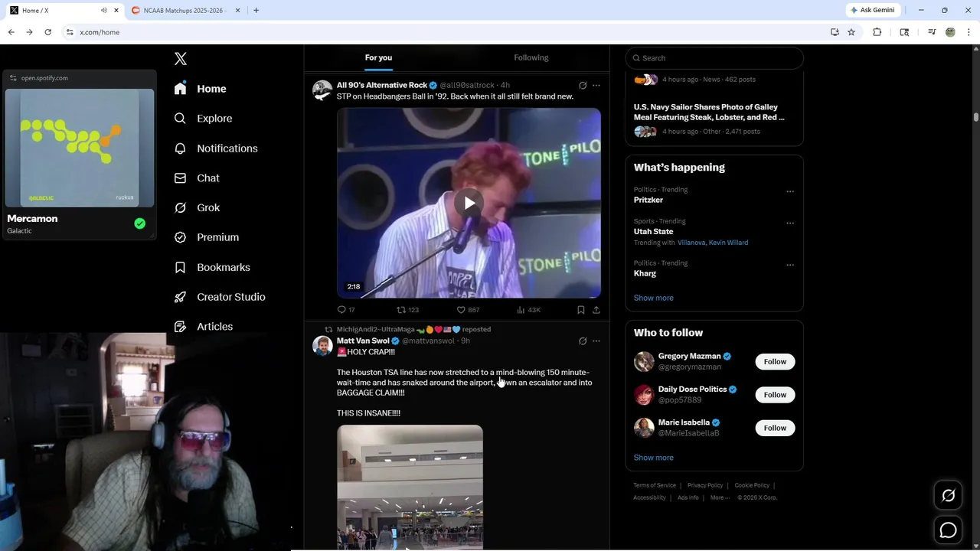Click the Spotify Mercamon album art

(80, 148)
